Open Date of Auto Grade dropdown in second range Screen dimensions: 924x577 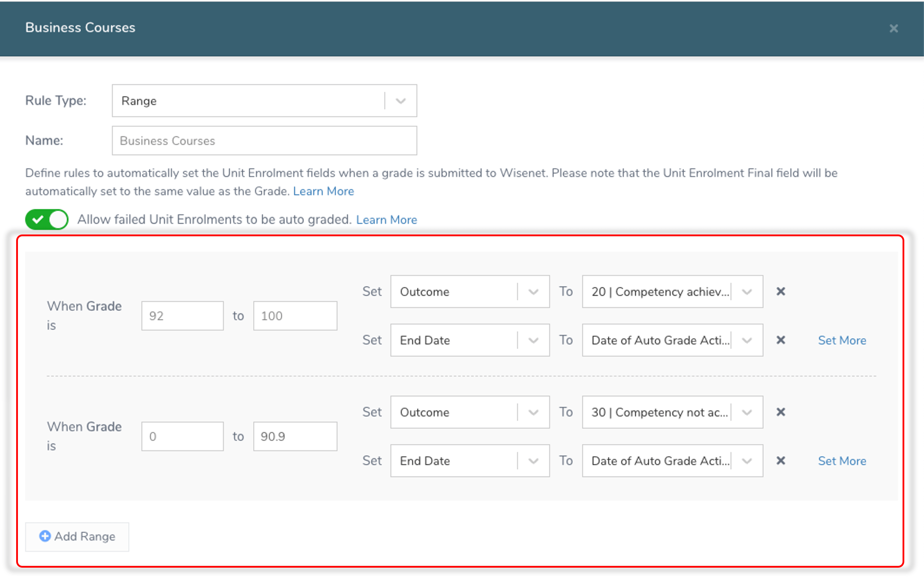pos(673,461)
